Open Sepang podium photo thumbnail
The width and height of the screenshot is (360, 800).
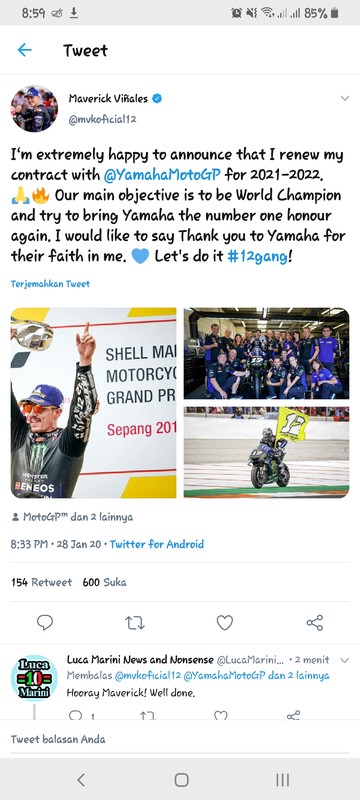pyautogui.click(x=93, y=403)
